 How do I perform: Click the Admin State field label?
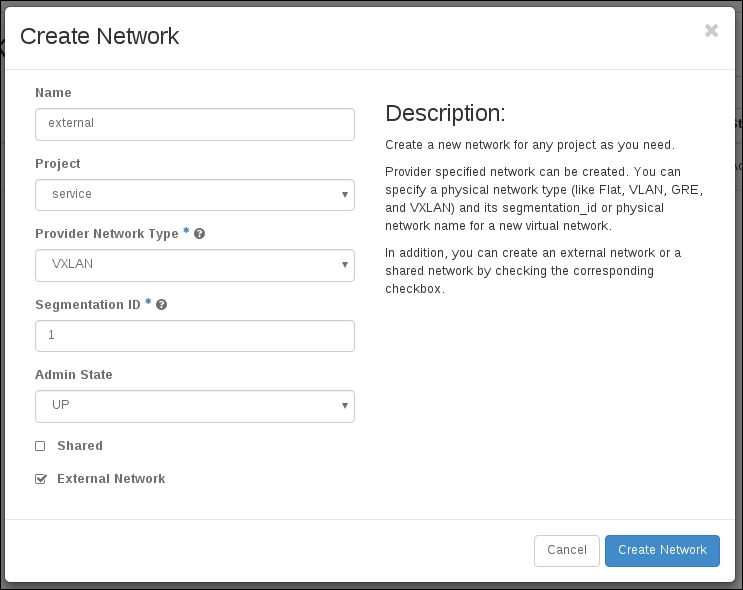tap(74, 375)
